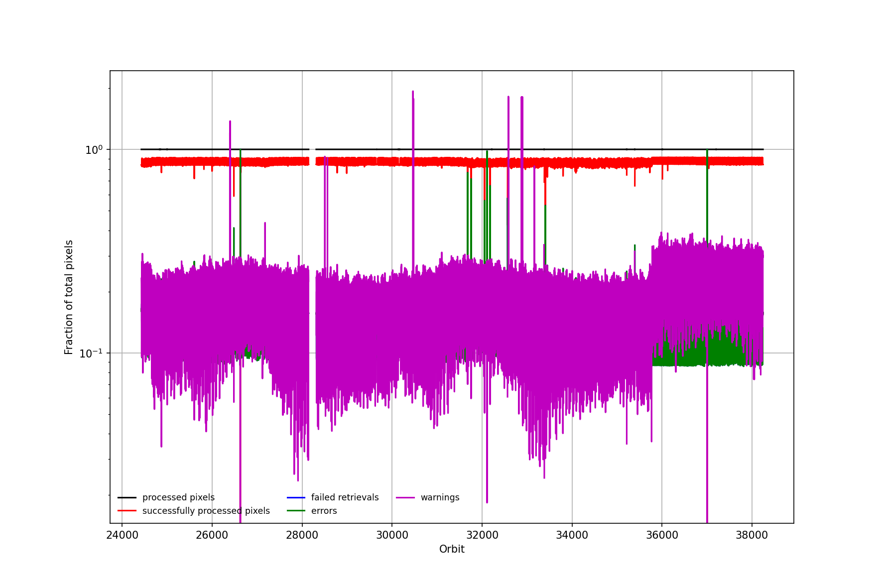Click the green legend line for errors
This screenshot has width=882, height=588.
point(296,511)
